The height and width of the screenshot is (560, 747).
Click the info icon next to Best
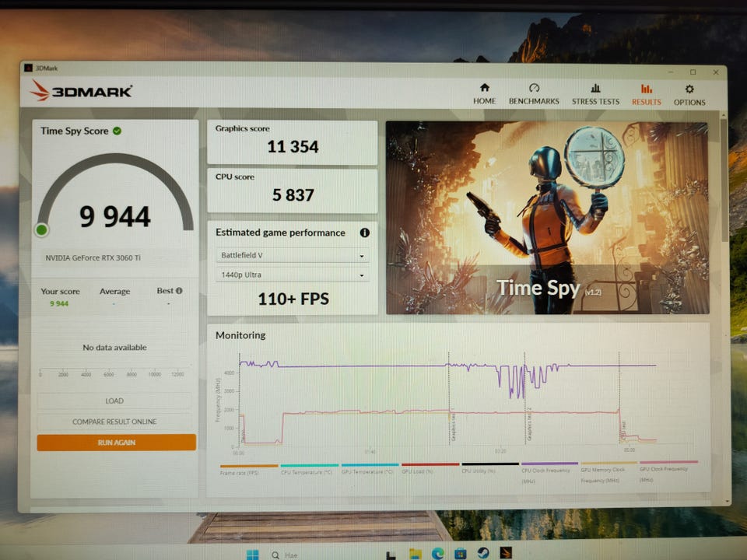tap(179, 290)
